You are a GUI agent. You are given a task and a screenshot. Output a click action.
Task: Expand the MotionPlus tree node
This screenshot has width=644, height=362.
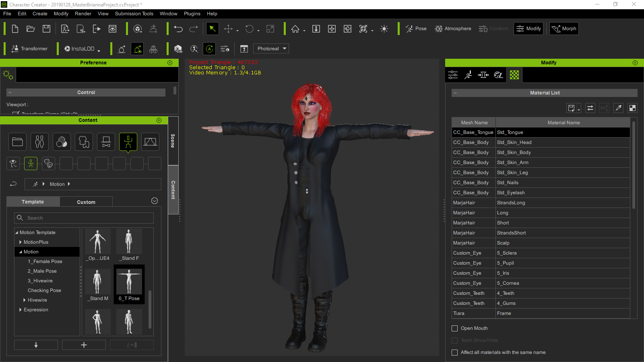point(21,242)
